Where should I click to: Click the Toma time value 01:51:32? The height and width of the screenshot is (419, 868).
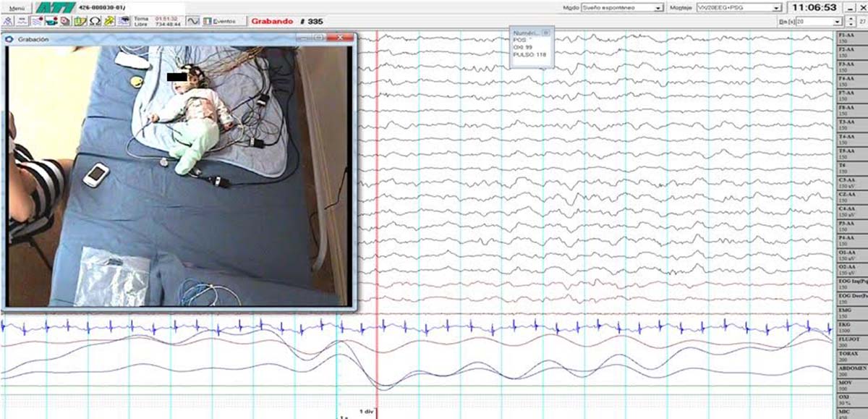click(x=167, y=18)
